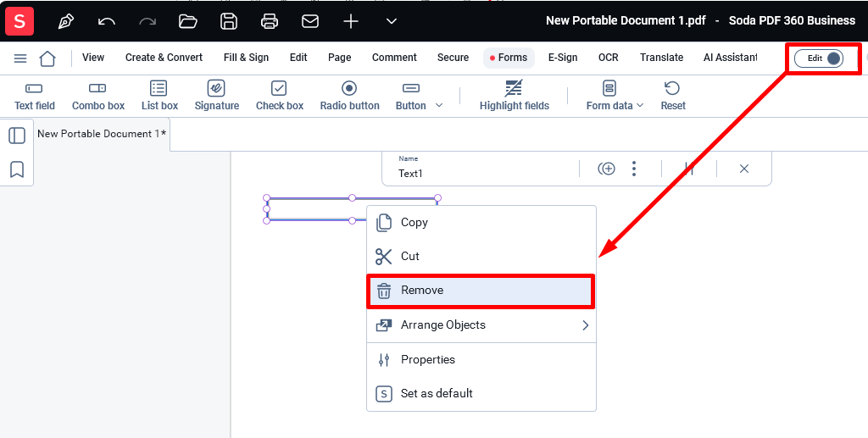Screen dimensions: 868x438
Task: Open the E-Sign tab
Action: pyautogui.click(x=563, y=58)
